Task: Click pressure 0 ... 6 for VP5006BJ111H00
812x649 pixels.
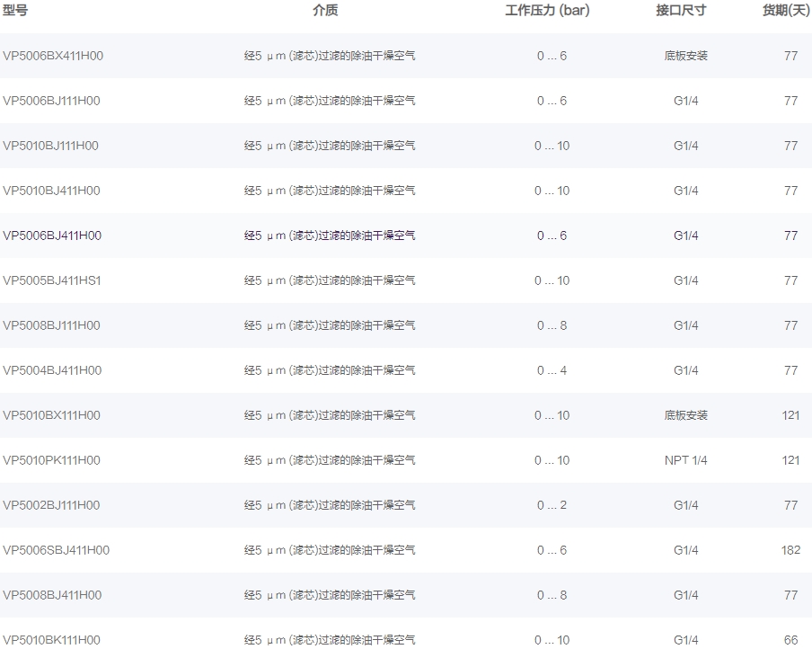Action: click(552, 101)
